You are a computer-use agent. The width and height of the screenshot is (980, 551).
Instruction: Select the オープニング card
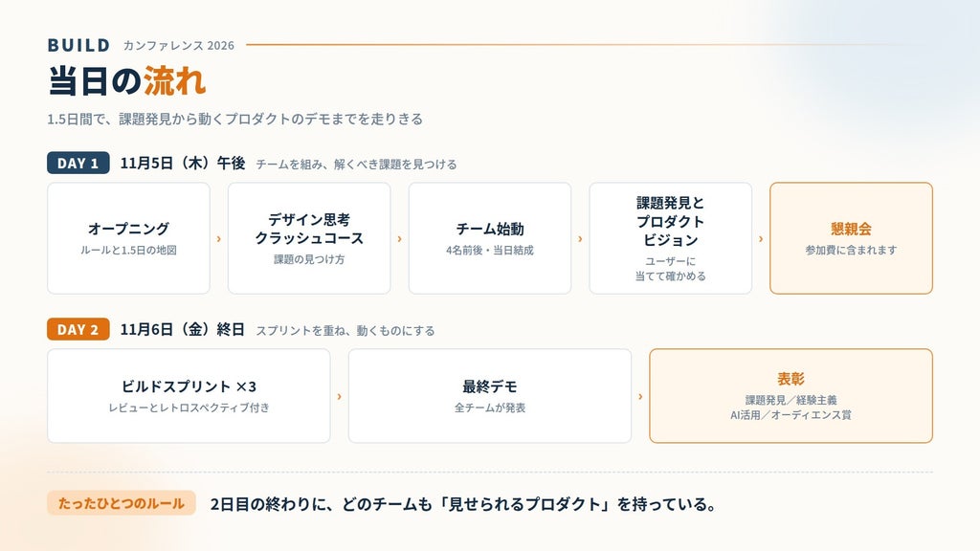129,238
